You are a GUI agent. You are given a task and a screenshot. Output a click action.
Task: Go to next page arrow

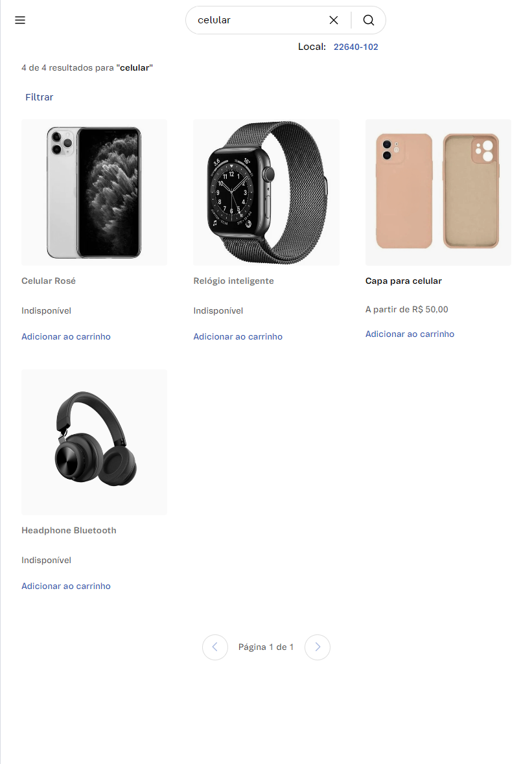click(x=318, y=647)
